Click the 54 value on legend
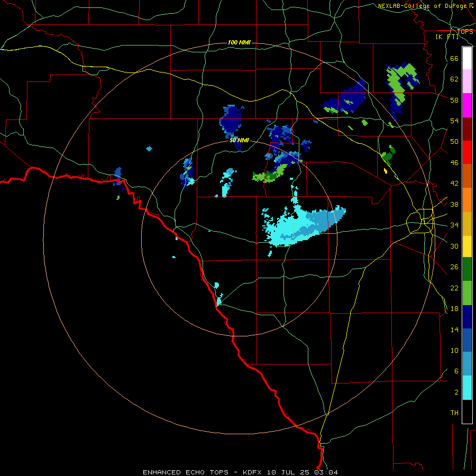The width and height of the screenshot is (476, 476). coord(454,121)
